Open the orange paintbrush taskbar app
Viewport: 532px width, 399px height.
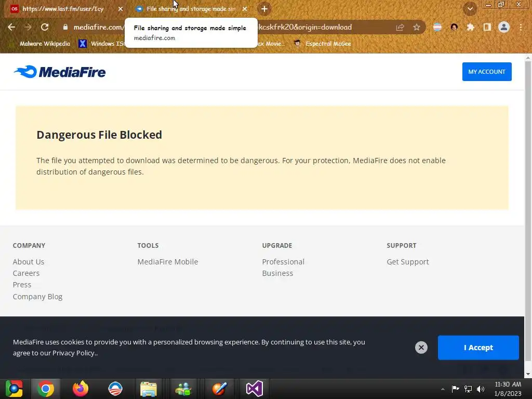tap(219, 389)
